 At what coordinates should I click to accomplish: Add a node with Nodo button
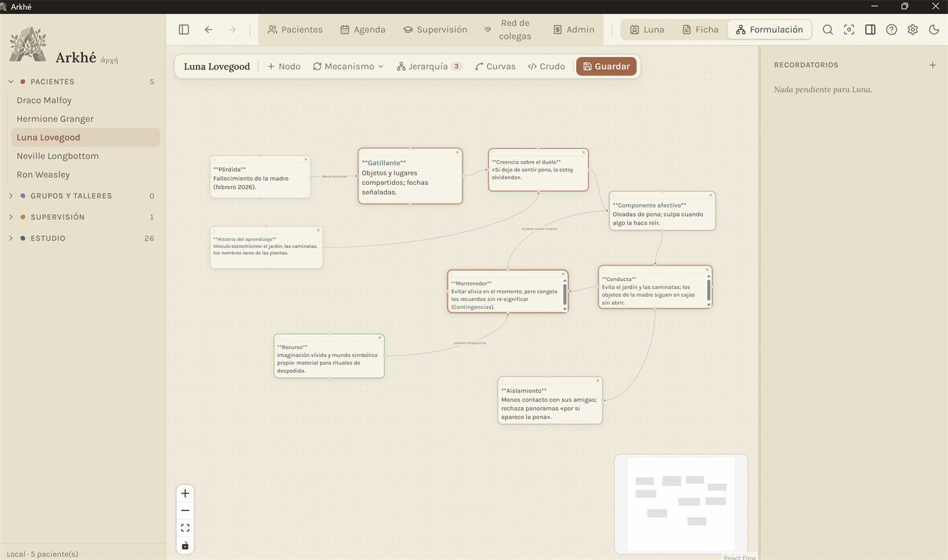point(284,67)
